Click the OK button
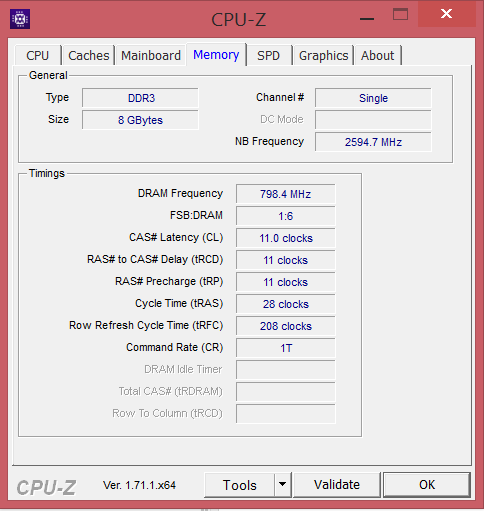484x511 pixels. tap(427, 485)
